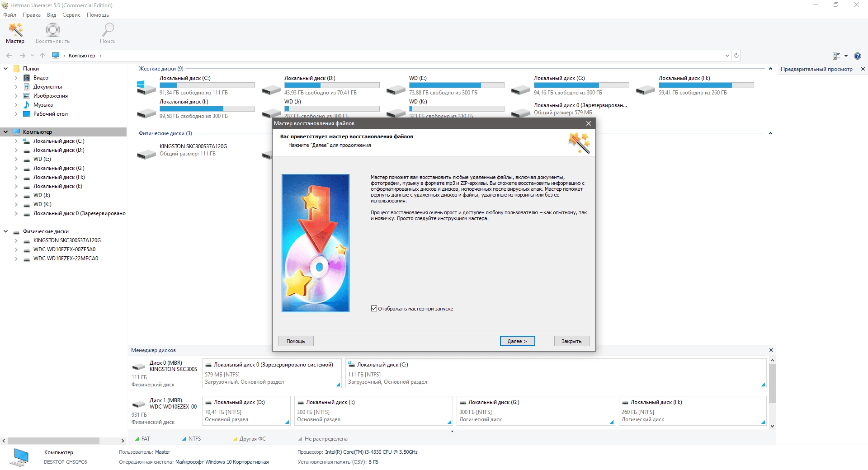This screenshot has height=470, width=868.
Task: Close Менеджер дисков panel
Action: tap(771, 350)
